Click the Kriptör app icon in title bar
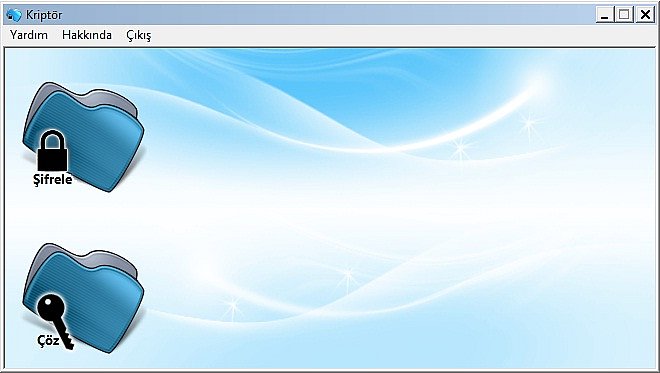Image resolution: width=660 pixels, height=373 pixels. [x=14, y=15]
